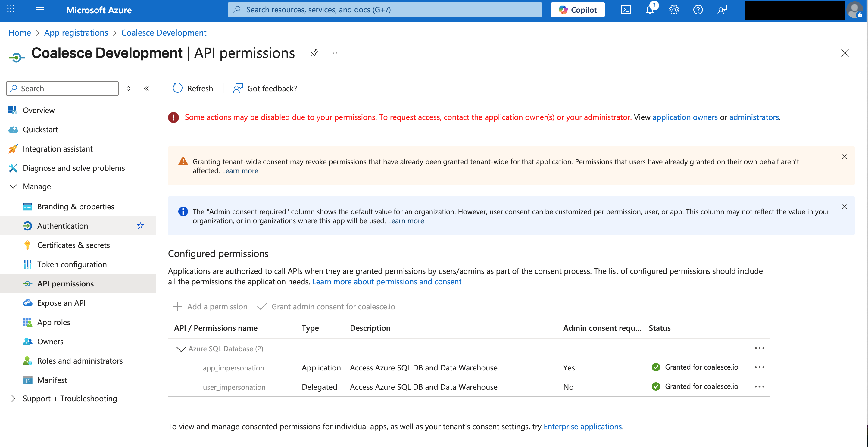The width and height of the screenshot is (868, 447).
Task: Expand Support + Troubleshooting section
Action: pos(13,399)
